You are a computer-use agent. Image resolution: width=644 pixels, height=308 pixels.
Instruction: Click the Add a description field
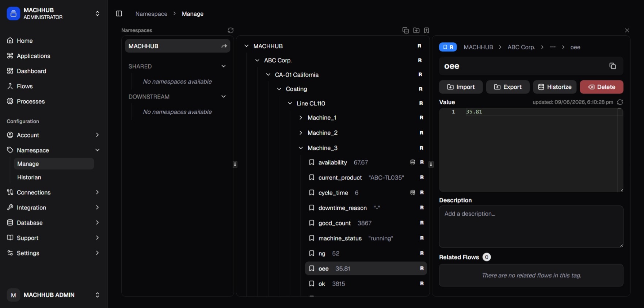coord(531,227)
